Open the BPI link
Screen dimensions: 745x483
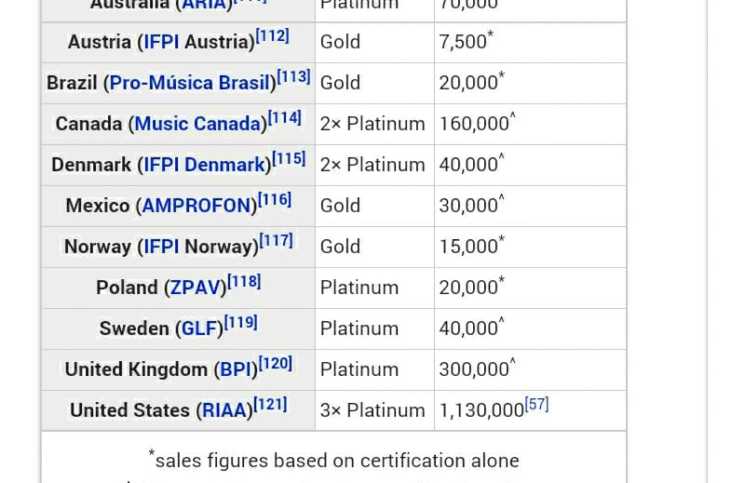coord(237,370)
